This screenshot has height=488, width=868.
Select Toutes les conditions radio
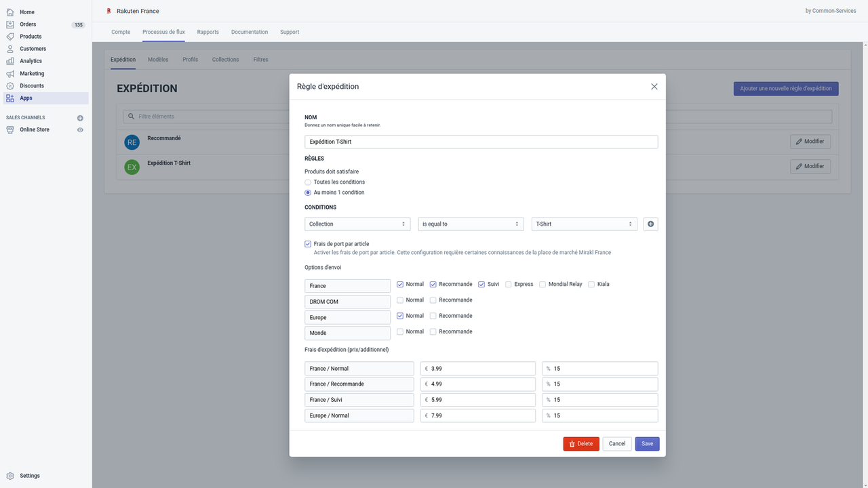coord(308,182)
